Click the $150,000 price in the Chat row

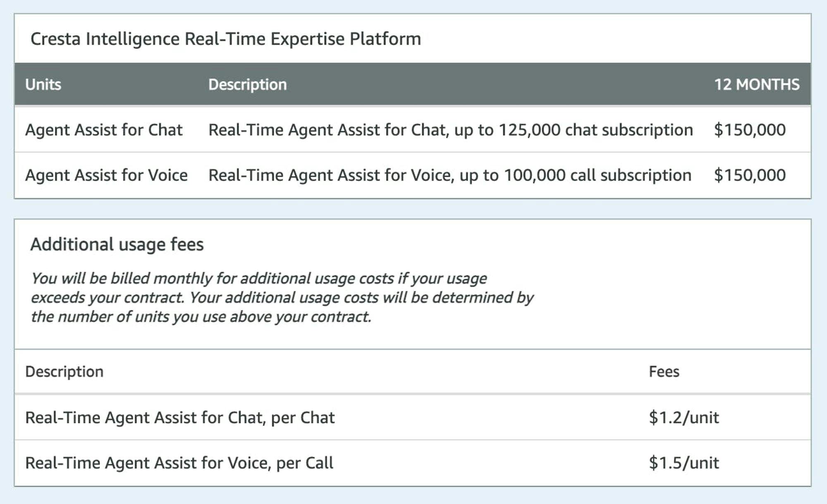click(x=749, y=130)
